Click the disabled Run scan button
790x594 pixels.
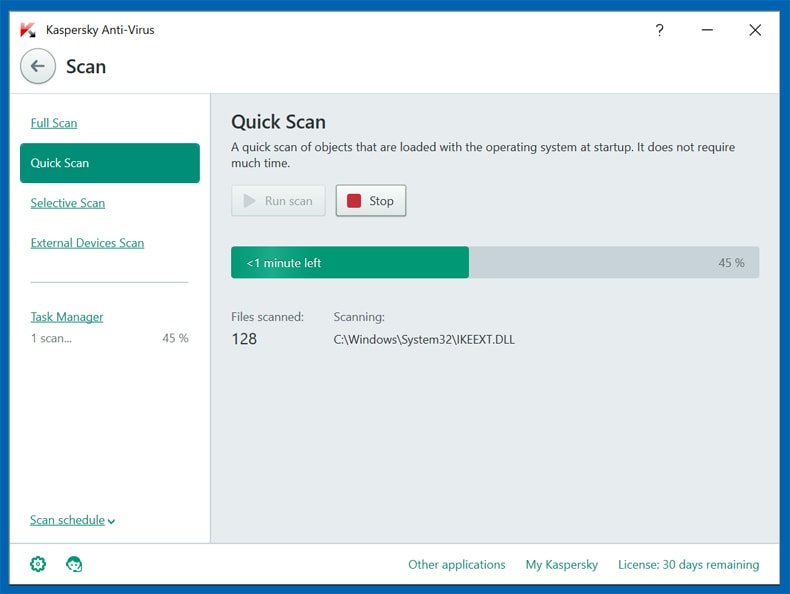point(278,201)
